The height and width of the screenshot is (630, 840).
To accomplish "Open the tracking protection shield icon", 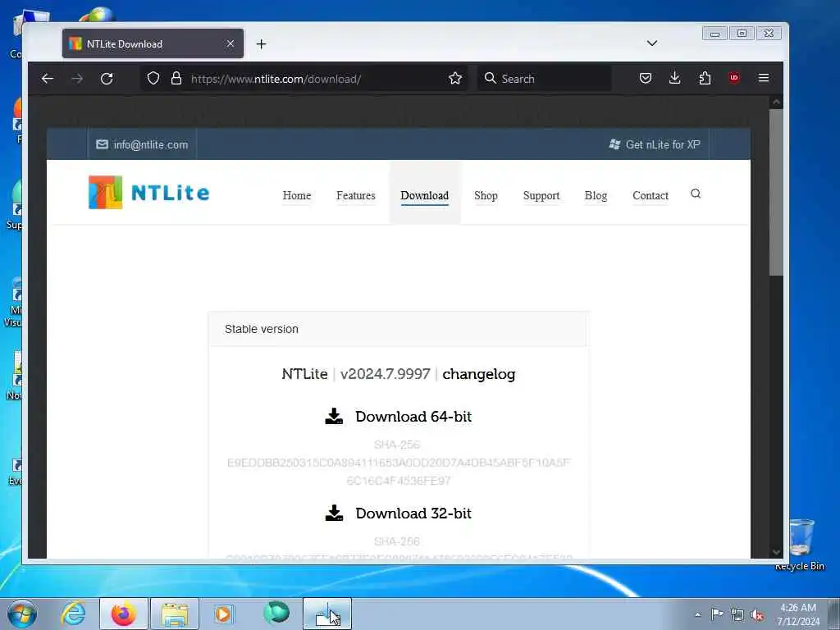I will (x=153, y=79).
